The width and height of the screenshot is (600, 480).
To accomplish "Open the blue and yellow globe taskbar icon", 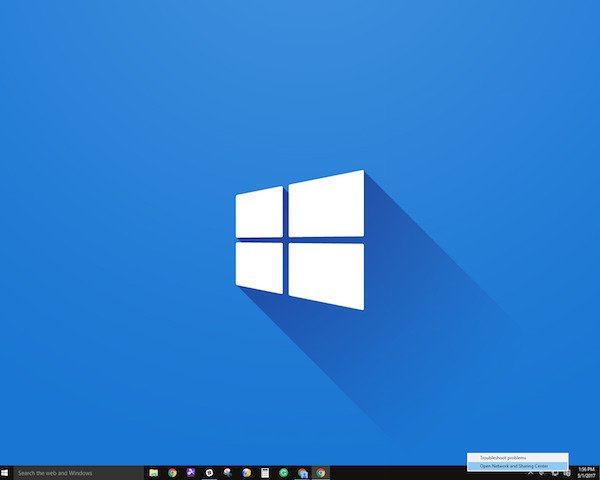I will point(246,473).
